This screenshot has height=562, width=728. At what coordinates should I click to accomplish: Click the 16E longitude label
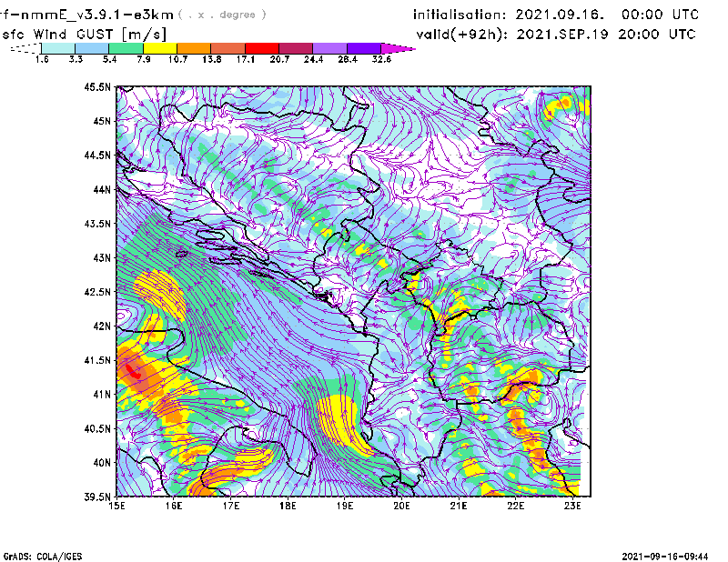coord(174,506)
